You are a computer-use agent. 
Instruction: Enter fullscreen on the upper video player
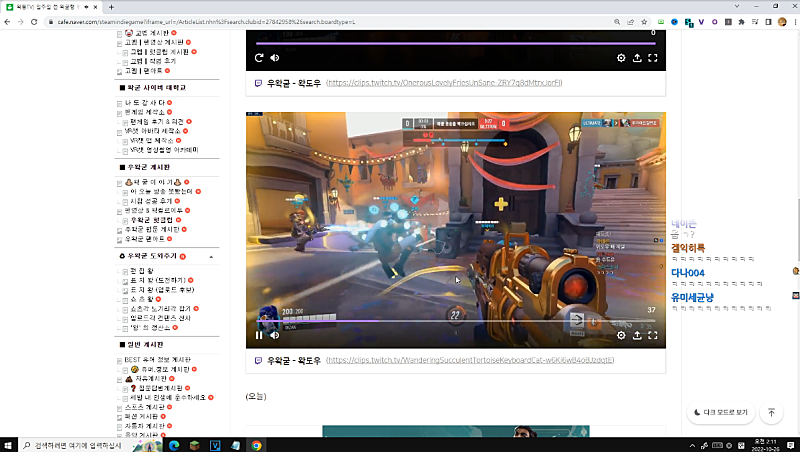coord(653,58)
